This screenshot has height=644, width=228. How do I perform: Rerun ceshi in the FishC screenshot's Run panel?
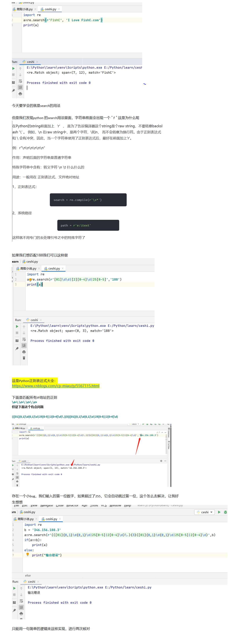14,68
